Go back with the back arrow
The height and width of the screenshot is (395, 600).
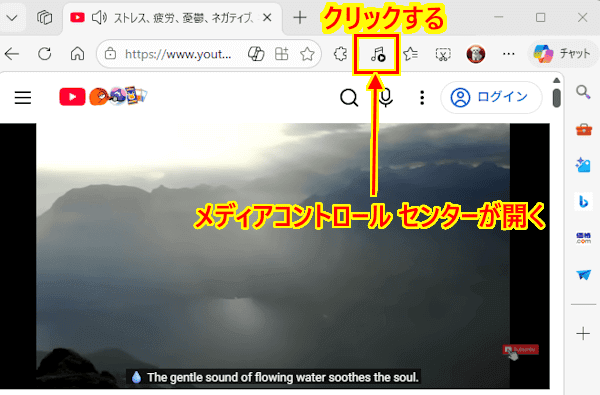pos(12,54)
